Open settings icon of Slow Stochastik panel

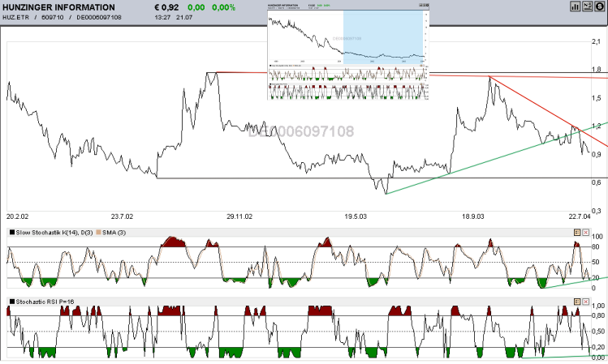coord(577,233)
